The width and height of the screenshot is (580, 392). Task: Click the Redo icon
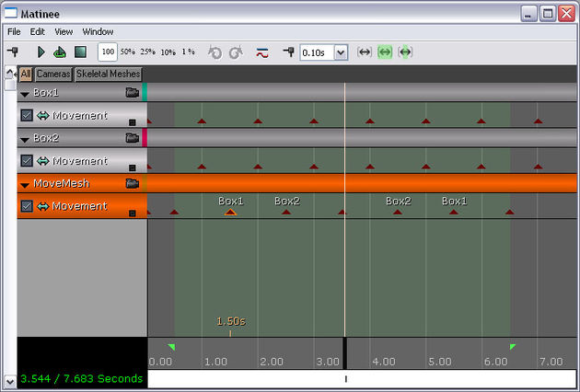pyautogui.click(x=236, y=52)
